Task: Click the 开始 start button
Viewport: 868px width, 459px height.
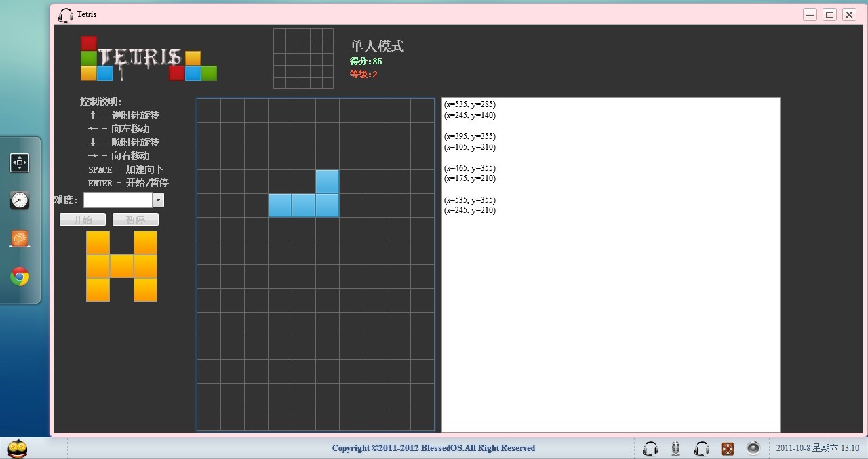Action: 83,220
